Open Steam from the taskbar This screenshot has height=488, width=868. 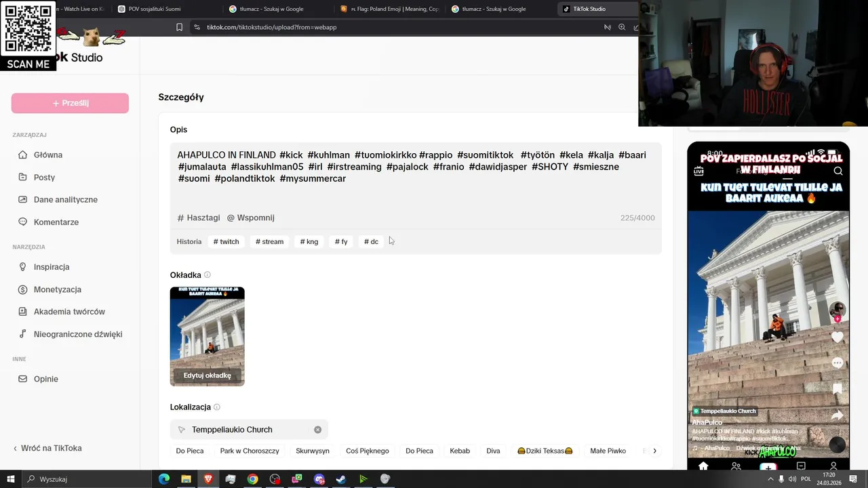(341, 479)
